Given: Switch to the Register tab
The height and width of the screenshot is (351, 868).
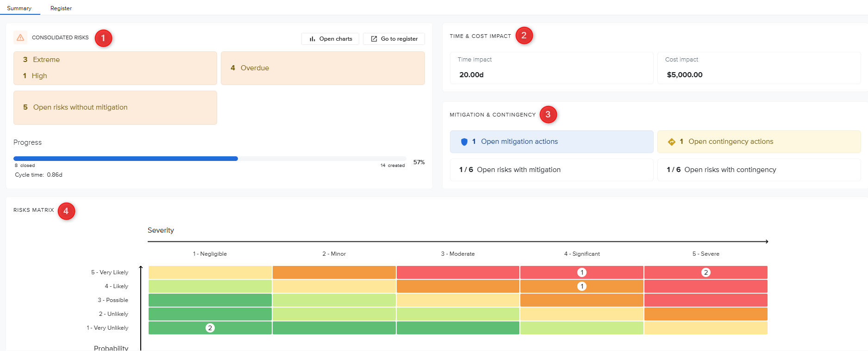Looking at the screenshot, I should coord(61,8).
